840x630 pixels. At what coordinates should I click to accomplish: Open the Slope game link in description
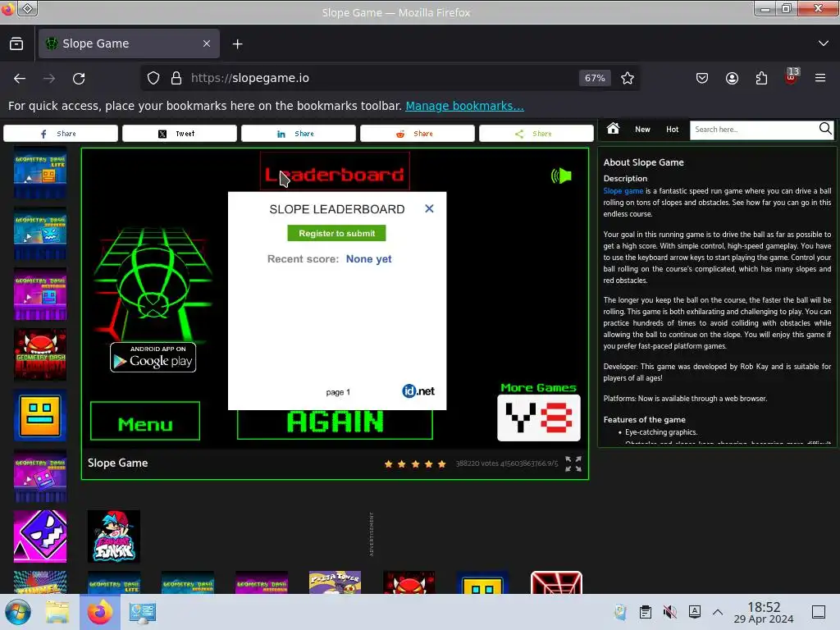click(623, 191)
